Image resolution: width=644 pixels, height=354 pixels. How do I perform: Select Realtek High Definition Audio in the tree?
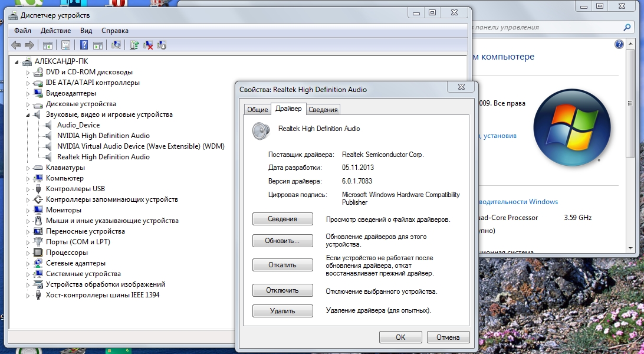click(103, 157)
